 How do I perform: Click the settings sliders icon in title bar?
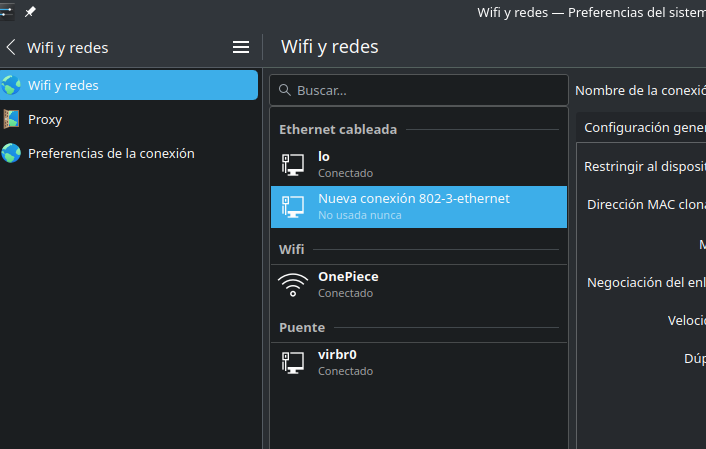(x=6, y=12)
